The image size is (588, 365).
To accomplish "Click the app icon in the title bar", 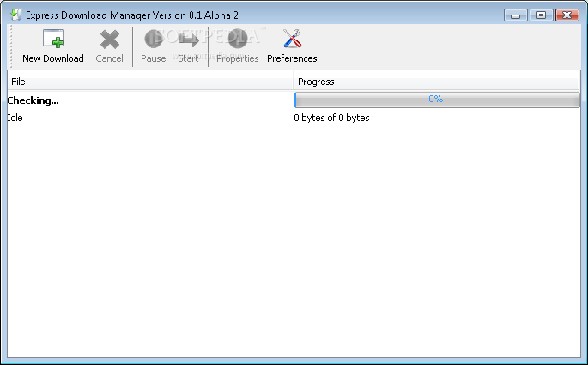I will pyautogui.click(x=15, y=15).
